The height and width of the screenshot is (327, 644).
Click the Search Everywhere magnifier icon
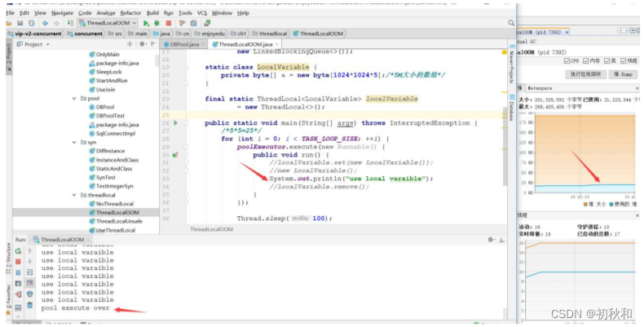(x=511, y=23)
